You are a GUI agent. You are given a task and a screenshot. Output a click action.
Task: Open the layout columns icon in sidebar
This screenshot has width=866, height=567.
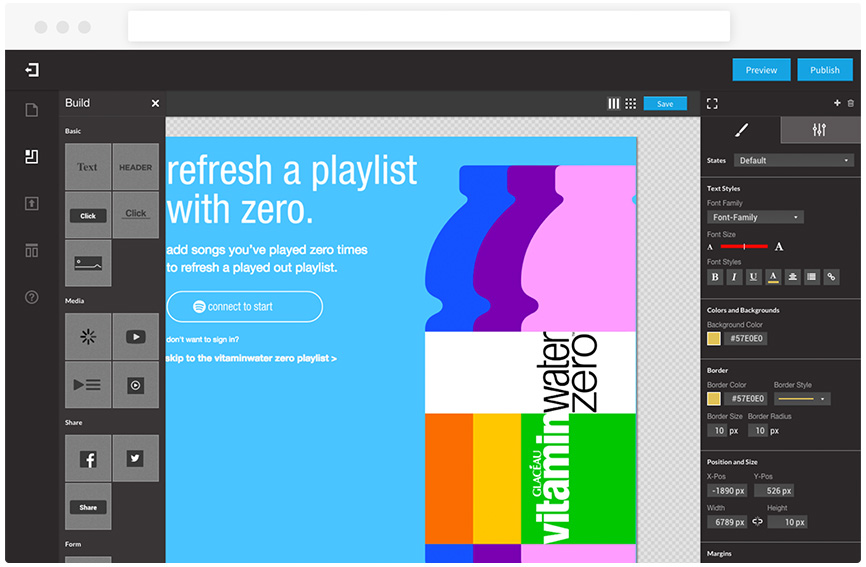[31, 251]
